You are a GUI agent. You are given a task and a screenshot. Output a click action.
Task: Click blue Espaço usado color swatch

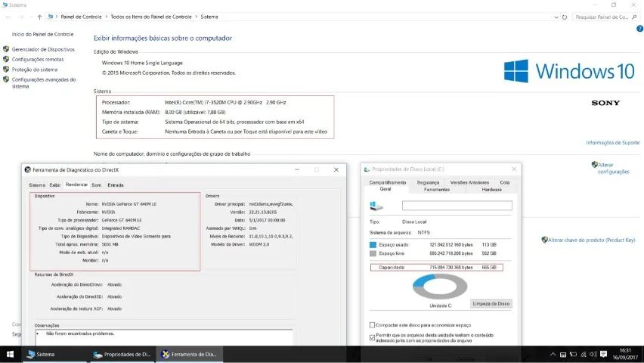(373, 244)
